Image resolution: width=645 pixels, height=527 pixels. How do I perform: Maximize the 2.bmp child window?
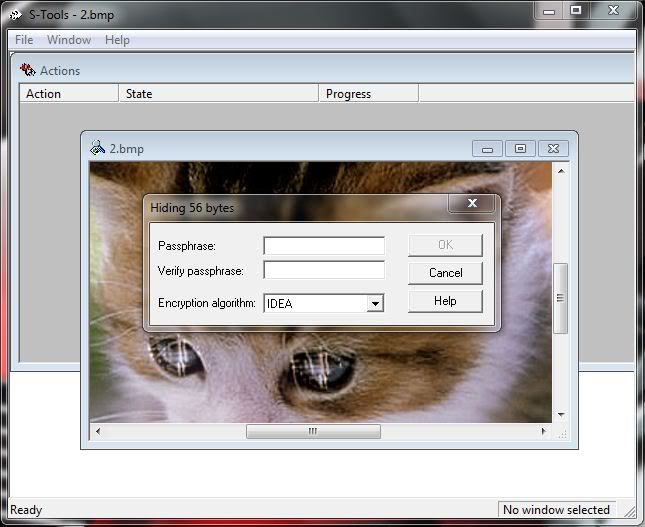tap(520, 148)
